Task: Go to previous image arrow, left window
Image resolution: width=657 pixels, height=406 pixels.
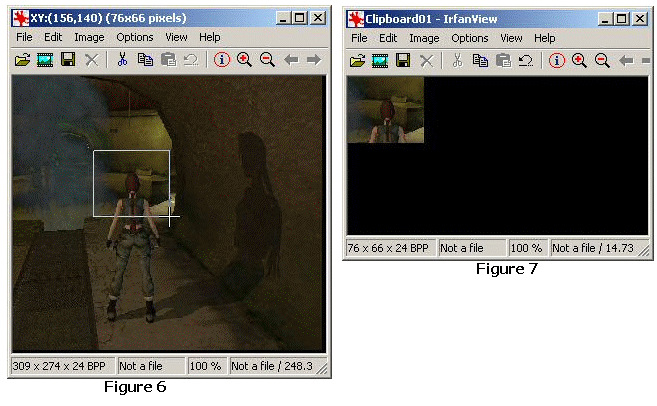Action: 291,59
